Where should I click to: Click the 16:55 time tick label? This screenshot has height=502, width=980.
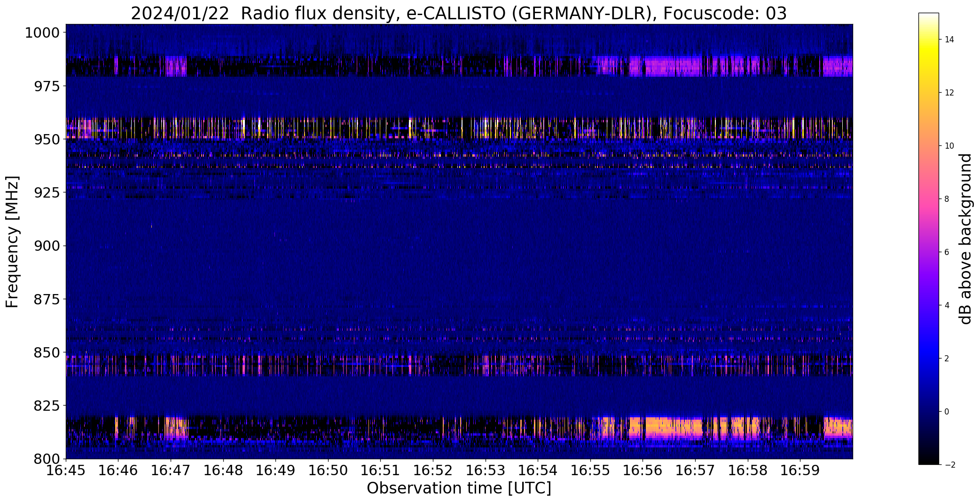coord(590,470)
